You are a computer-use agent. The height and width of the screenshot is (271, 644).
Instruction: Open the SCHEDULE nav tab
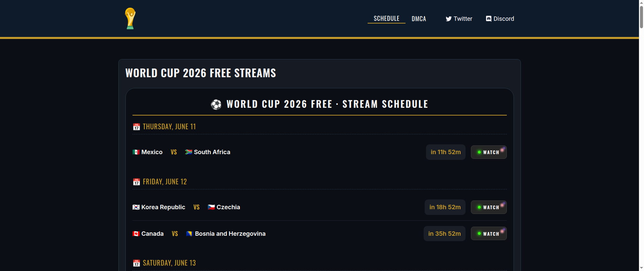386,18
